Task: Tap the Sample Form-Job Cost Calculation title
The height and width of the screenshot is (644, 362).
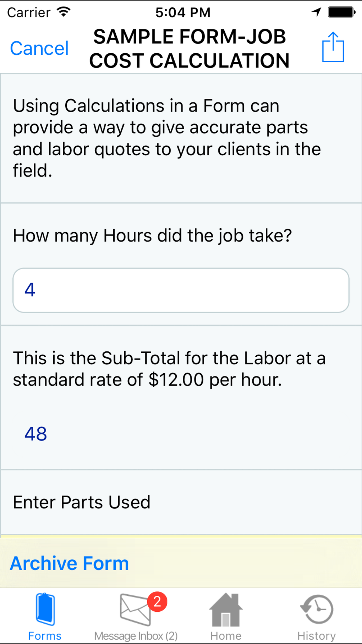Action: click(x=190, y=49)
